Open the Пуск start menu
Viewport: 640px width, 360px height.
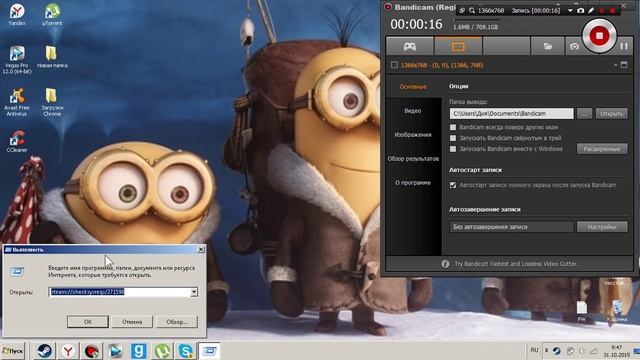tap(13, 351)
